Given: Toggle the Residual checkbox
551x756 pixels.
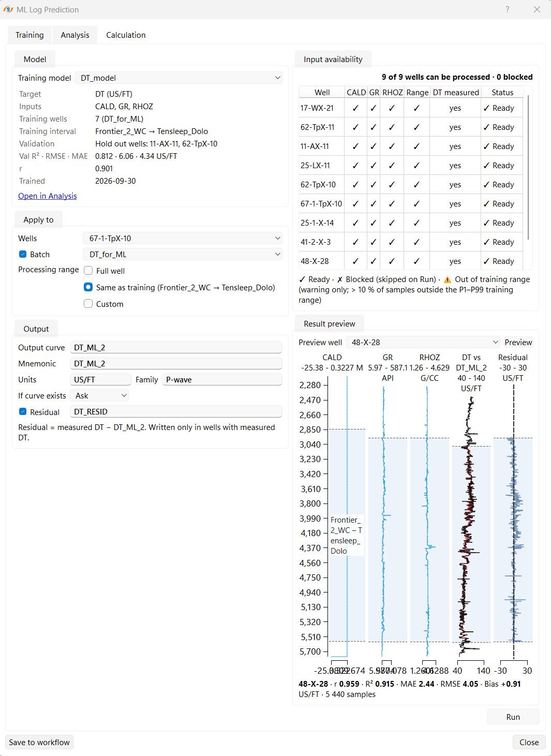Looking at the screenshot, I should (x=23, y=412).
